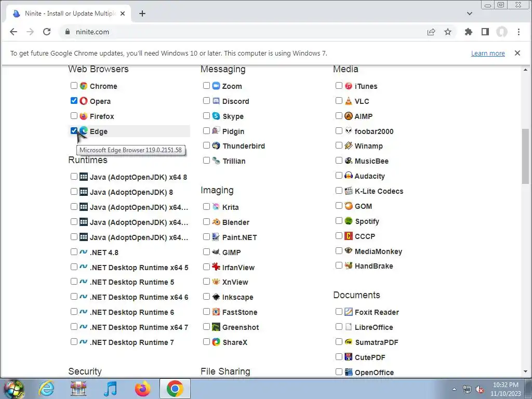The width and height of the screenshot is (532, 399).
Task: Open the Chrome profile avatar
Action: 502,32
